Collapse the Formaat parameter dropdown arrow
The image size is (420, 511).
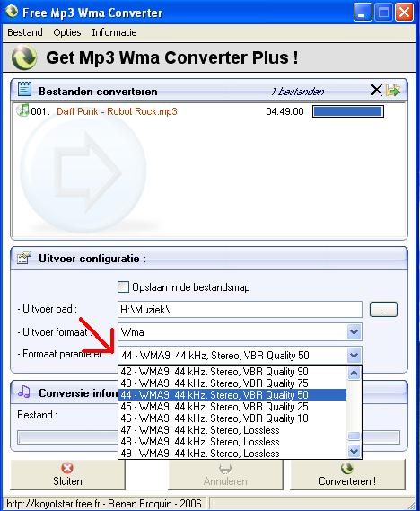coord(354,356)
